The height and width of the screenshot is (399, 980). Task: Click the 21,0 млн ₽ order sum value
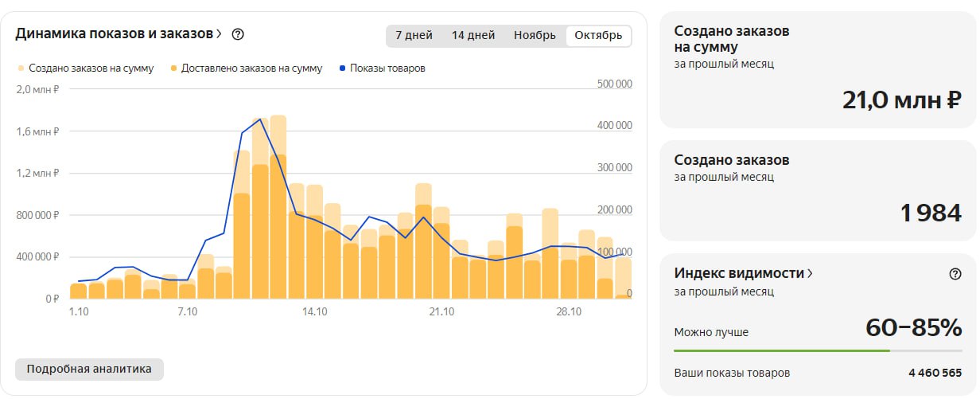[901, 100]
